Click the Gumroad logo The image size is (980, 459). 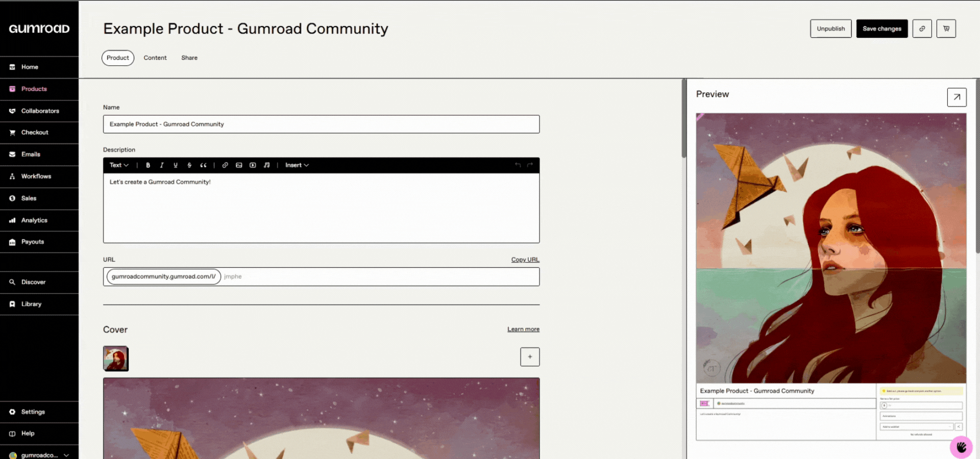point(39,29)
